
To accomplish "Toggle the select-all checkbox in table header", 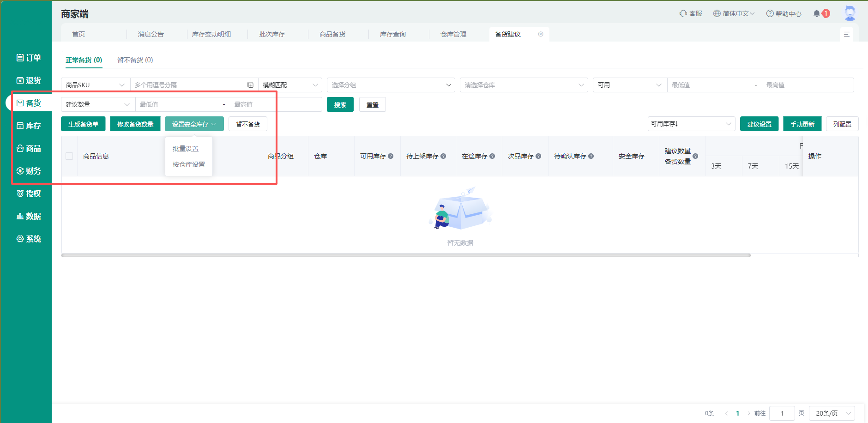I will point(69,156).
